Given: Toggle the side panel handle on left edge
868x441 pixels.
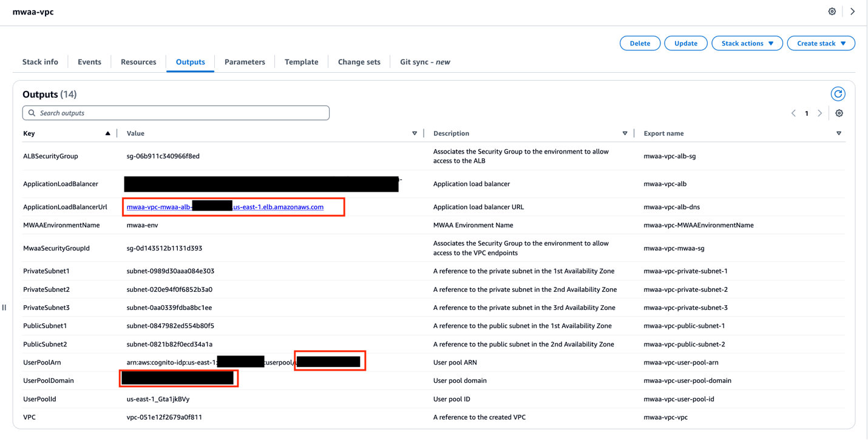Looking at the screenshot, I should [x=4, y=308].
